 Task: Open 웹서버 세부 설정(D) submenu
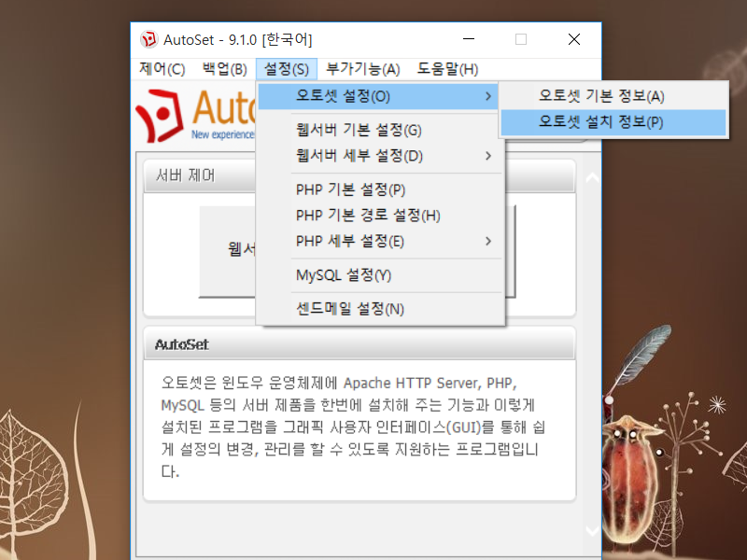point(379,156)
